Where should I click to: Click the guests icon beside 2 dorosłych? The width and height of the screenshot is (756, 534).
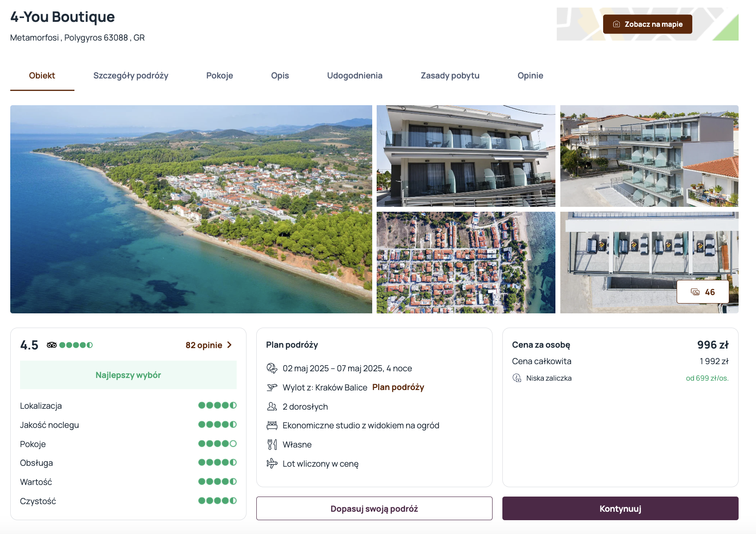pyautogui.click(x=272, y=407)
